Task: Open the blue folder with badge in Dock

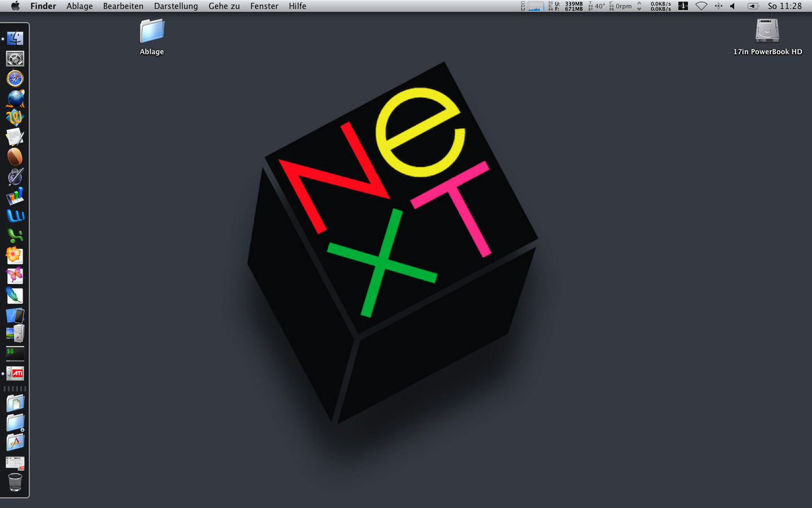Action: coord(15,423)
